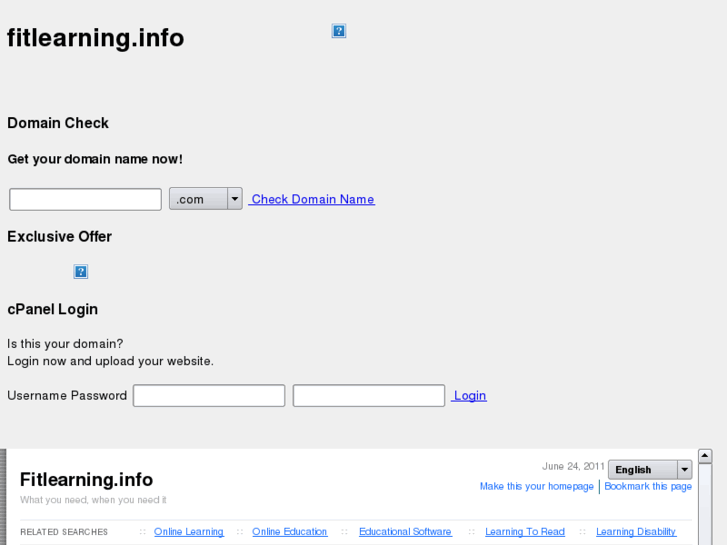The image size is (727, 545).
Task: Click the Check Domain Name link
Action: click(x=312, y=199)
